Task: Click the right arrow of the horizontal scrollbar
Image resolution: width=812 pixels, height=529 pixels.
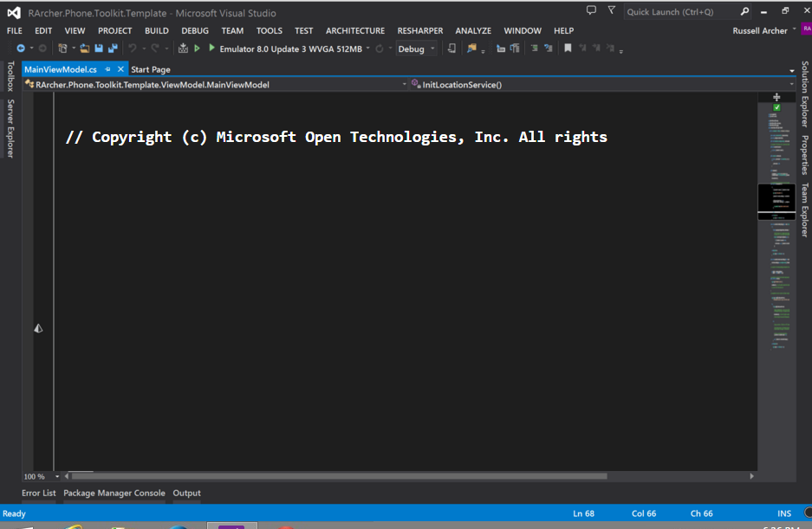Action: click(x=751, y=476)
